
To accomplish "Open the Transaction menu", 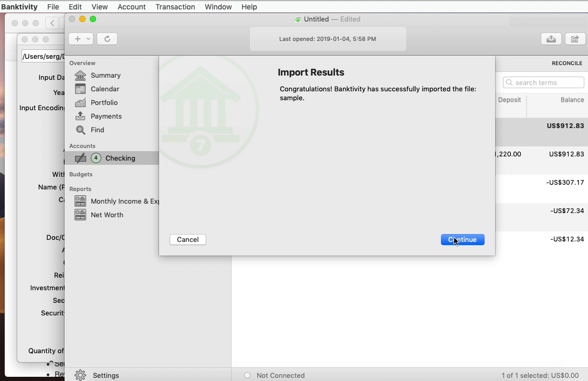I will point(175,7).
